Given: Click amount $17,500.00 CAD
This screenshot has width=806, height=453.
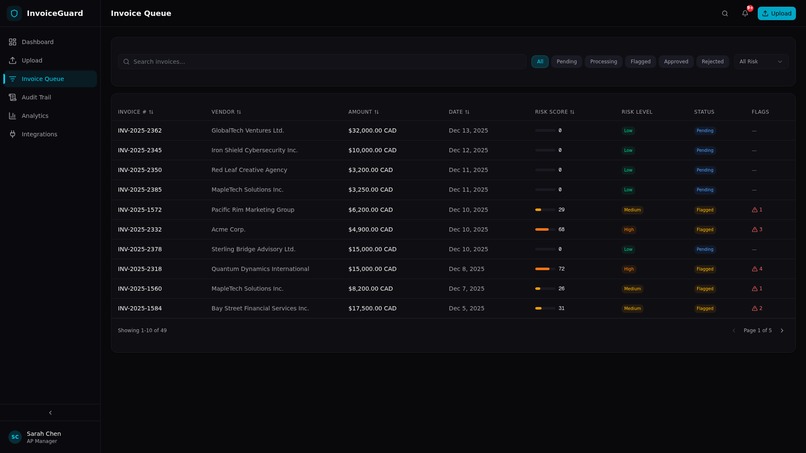Looking at the screenshot, I should point(372,309).
